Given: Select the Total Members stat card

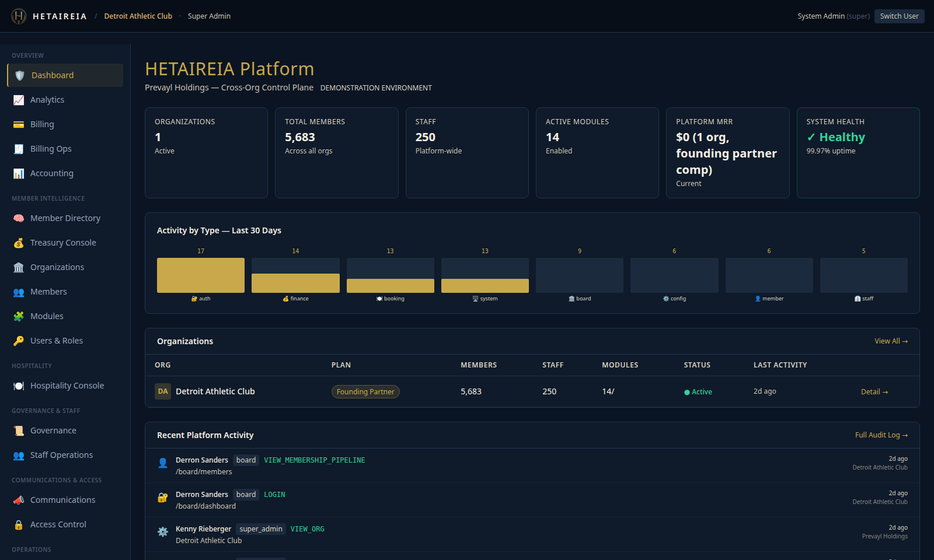Looking at the screenshot, I should [x=337, y=153].
